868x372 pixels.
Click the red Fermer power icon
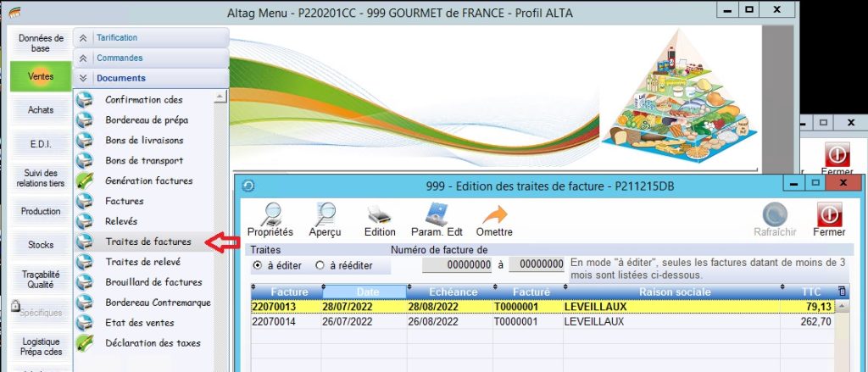(828, 215)
